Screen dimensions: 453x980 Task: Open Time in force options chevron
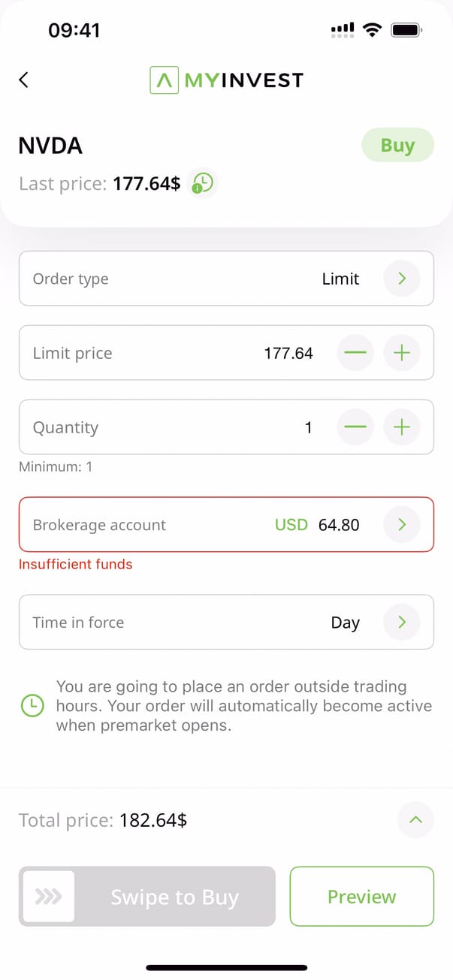click(402, 622)
